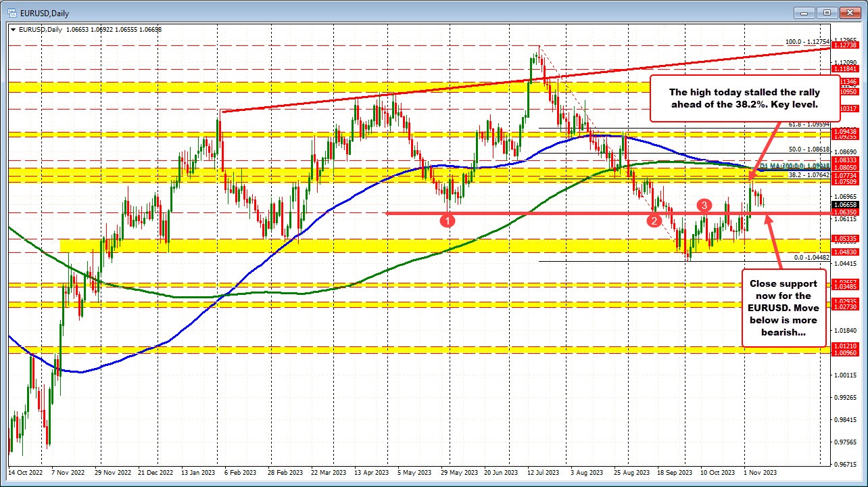The width and height of the screenshot is (868, 487).
Task: Collapse the OHLC quote line via its arrow
Action: 13,30
